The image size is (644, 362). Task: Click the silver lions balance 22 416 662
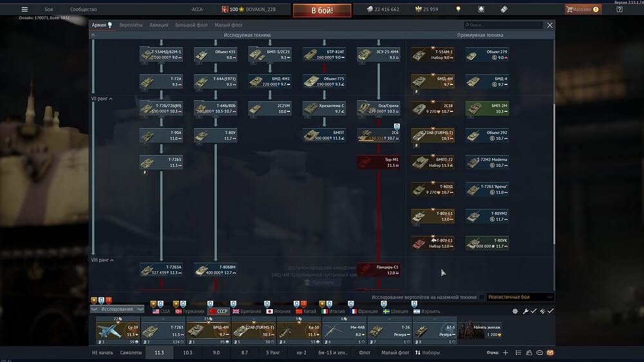[383, 9]
